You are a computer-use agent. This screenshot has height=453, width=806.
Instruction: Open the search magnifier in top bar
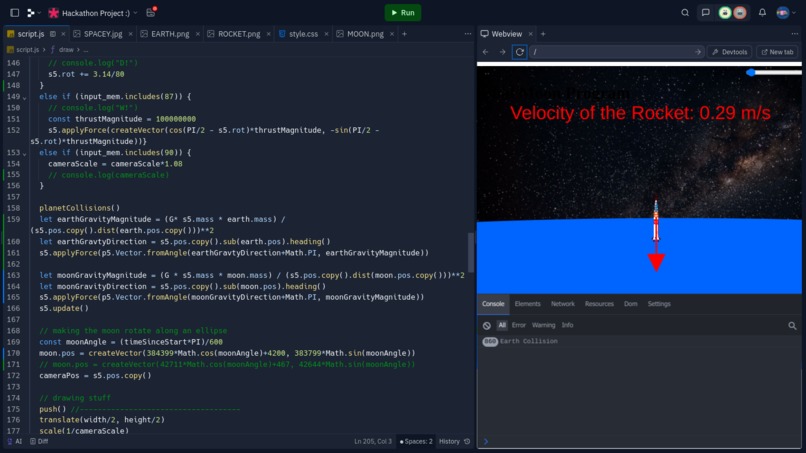pyautogui.click(x=685, y=13)
